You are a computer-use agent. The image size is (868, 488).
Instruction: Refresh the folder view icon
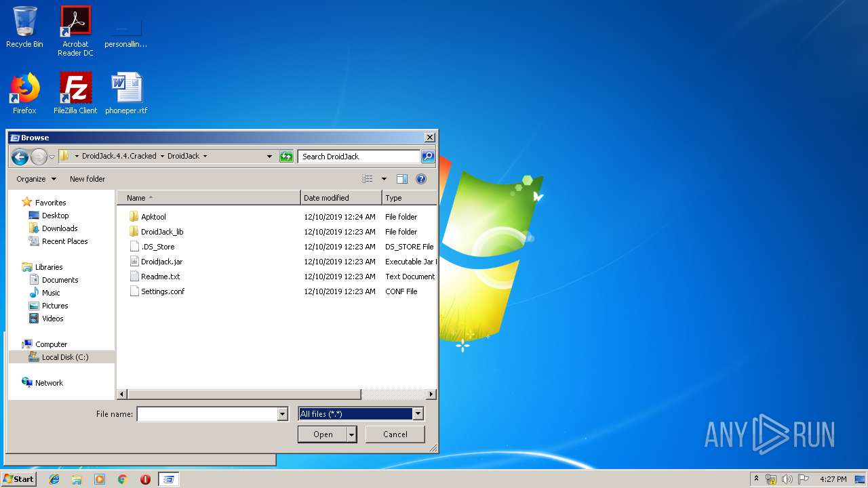click(x=286, y=157)
